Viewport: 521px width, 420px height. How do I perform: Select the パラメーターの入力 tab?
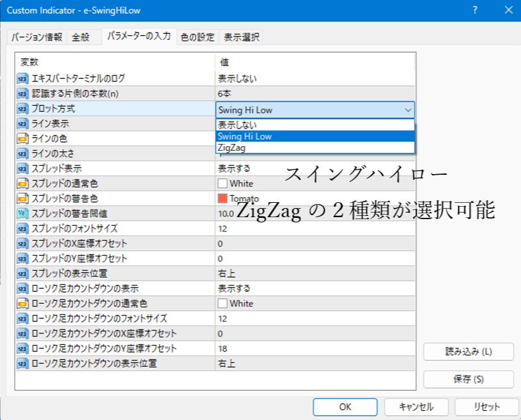[139, 36]
